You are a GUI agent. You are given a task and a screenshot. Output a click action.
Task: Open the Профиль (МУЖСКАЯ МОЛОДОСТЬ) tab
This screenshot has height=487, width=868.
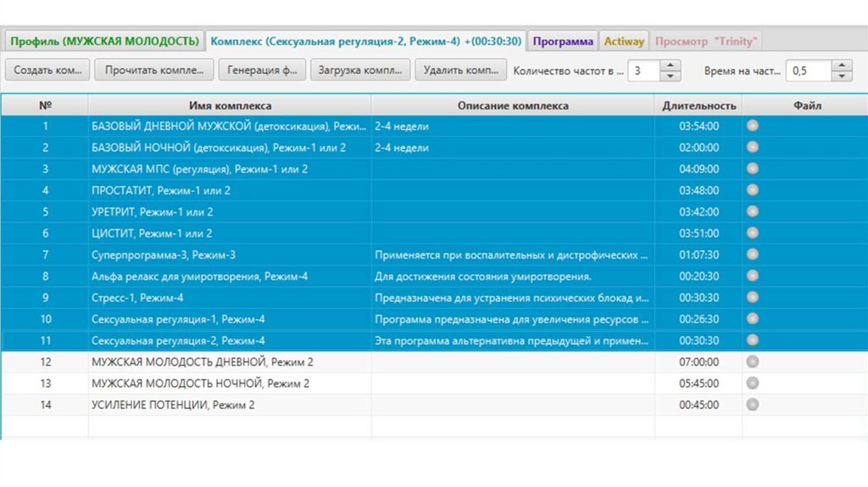(x=104, y=41)
